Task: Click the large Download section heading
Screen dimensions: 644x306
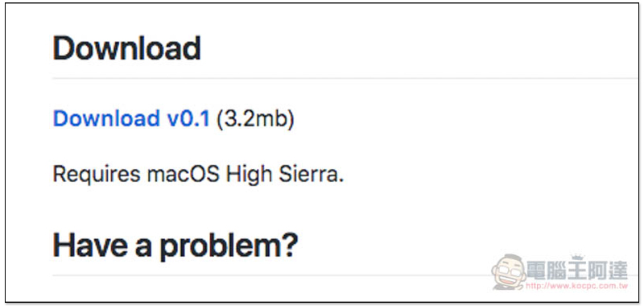Action: [x=127, y=48]
